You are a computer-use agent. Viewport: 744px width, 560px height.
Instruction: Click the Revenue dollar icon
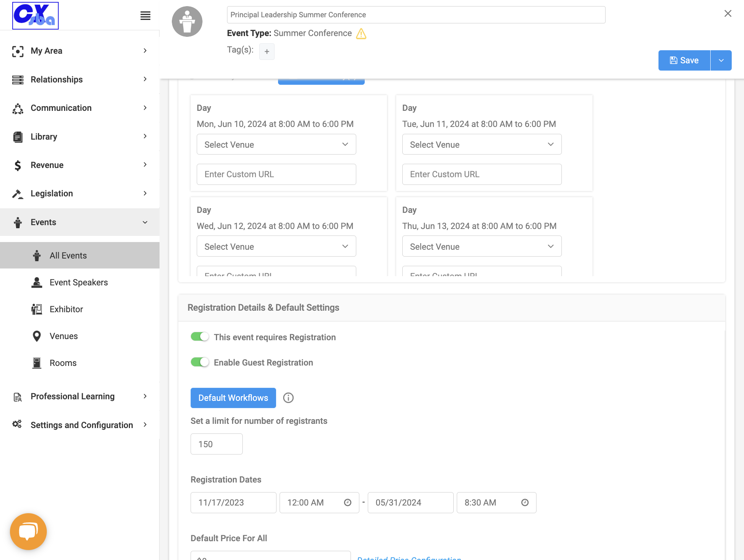click(18, 165)
